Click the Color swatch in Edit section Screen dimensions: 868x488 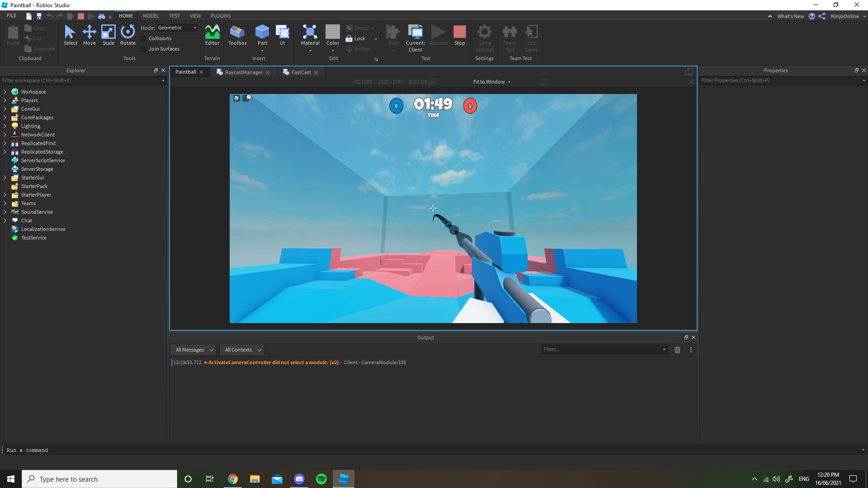click(333, 32)
